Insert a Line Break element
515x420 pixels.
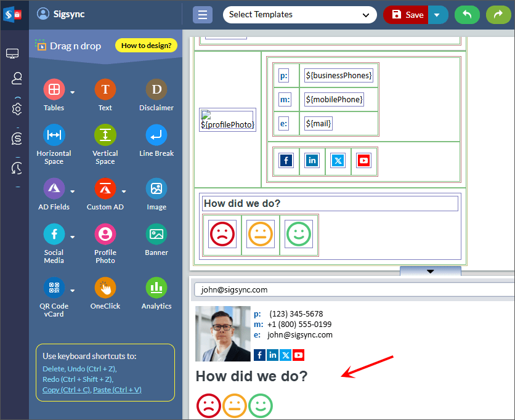pos(156,135)
